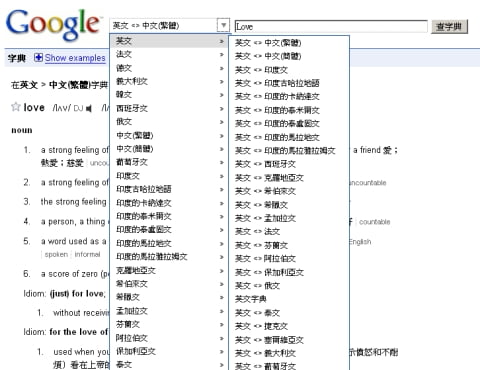Viewport: 480px width, 370px height.
Task: Choose 英文 <> 印度的卡納達文 in the submenu
Action: pos(289,97)
